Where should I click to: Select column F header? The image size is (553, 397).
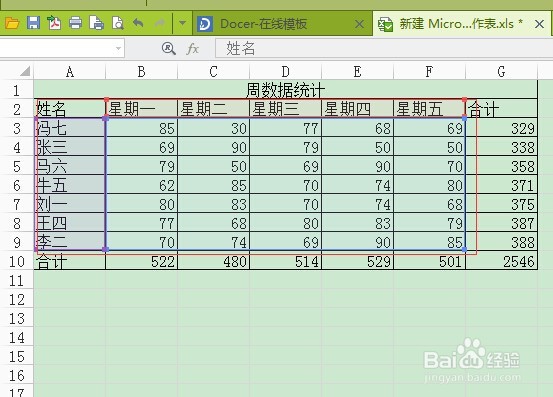pyautogui.click(x=429, y=72)
